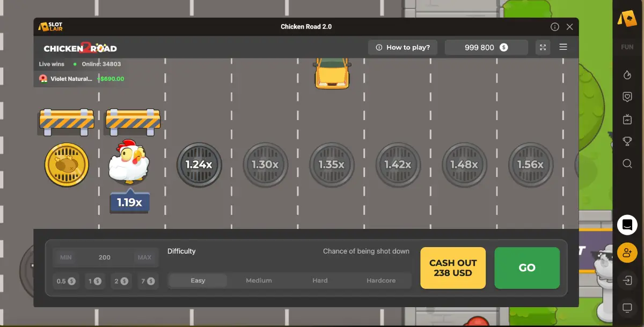This screenshot has height=327, width=644.
Task: Open tournaments via the trophy icon
Action: [x=627, y=142]
